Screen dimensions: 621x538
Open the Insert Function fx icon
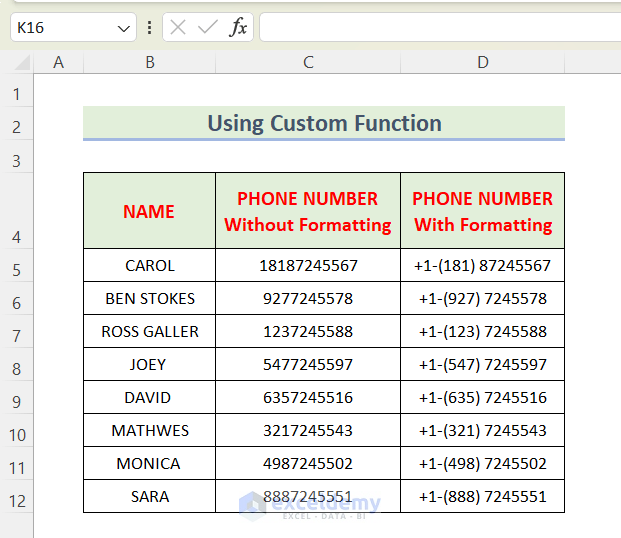tap(238, 27)
